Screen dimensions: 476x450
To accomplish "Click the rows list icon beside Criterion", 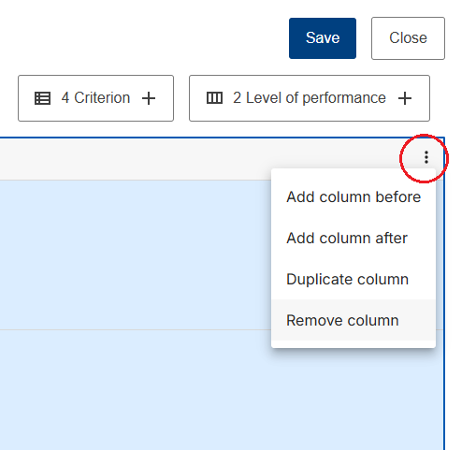I will click(42, 98).
